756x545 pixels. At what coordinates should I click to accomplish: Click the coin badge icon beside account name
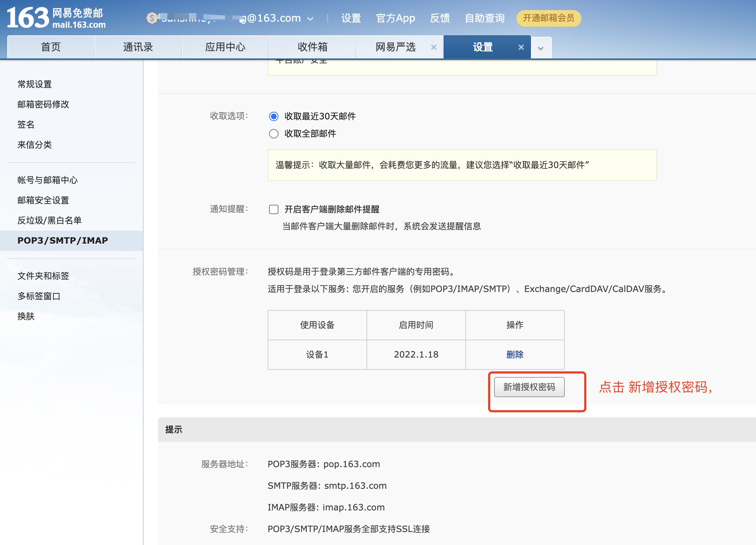pyautogui.click(x=152, y=18)
